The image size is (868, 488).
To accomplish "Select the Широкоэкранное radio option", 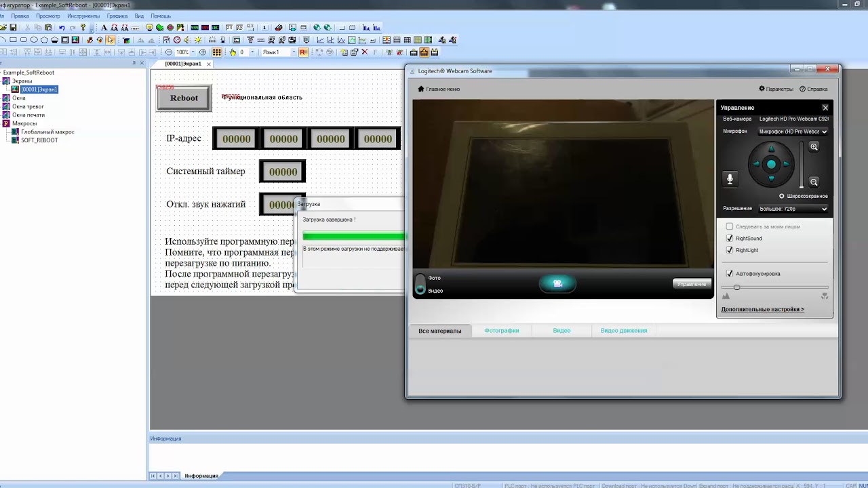I will [x=782, y=196].
